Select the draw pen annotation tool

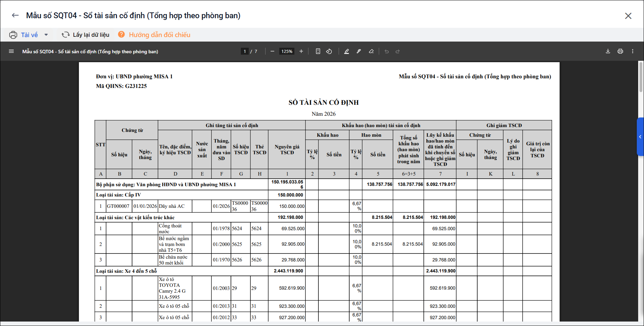coord(347,52)
